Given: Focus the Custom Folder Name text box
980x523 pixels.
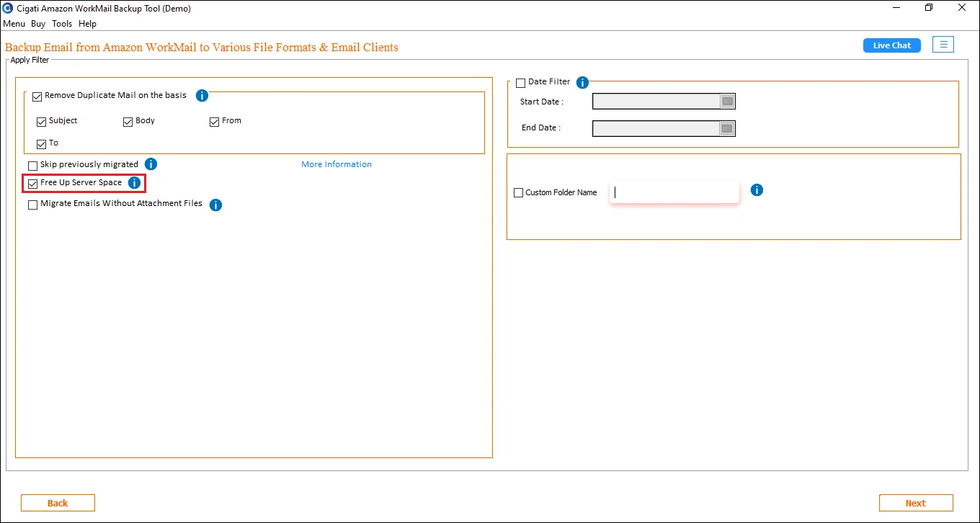Looking at the screenshot, I should 674,192.
